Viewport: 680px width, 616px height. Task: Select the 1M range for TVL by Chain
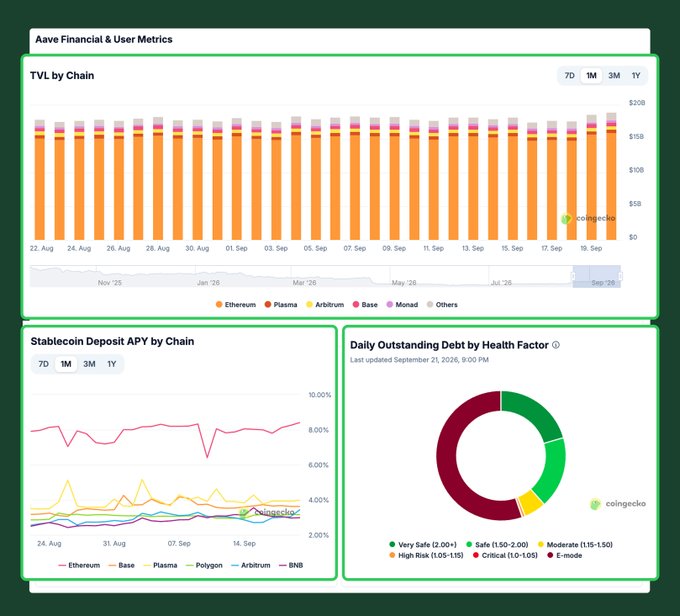click(x=591, y=75)
